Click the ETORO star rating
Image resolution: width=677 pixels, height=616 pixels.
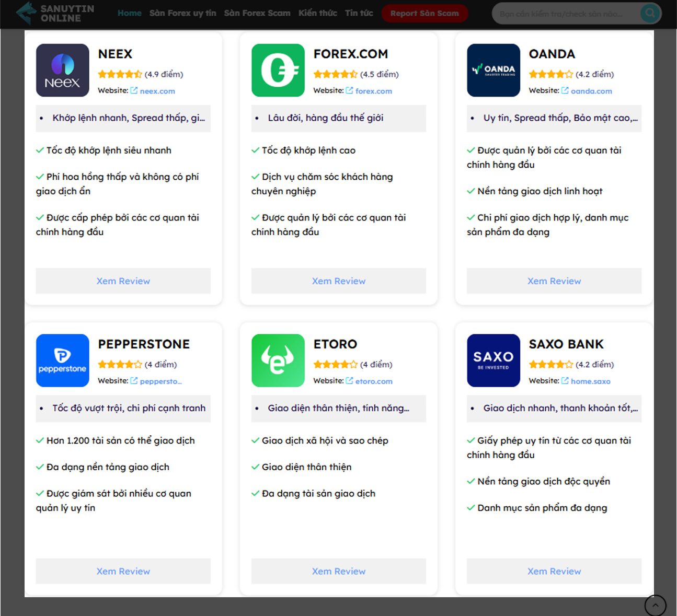coord(335,364)
